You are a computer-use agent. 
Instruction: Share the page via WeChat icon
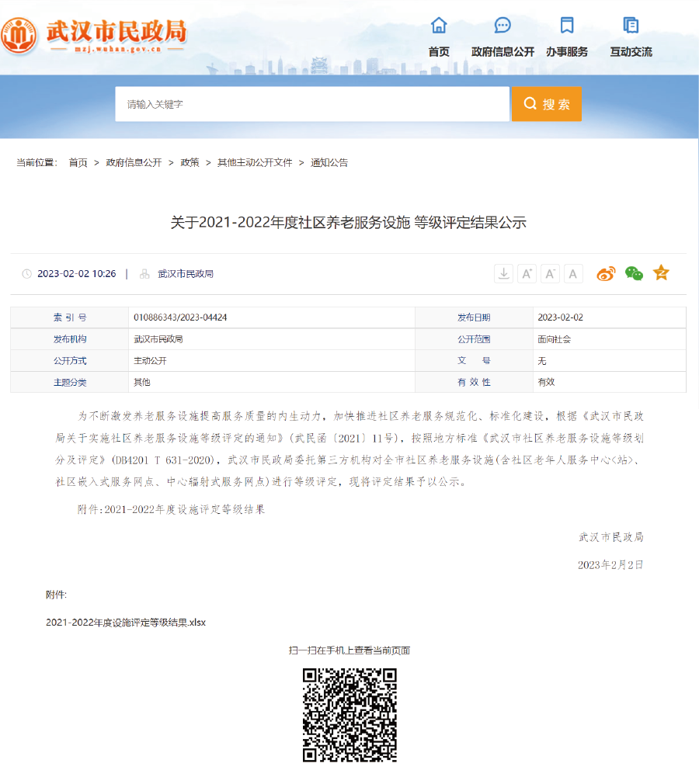tap(634, 273)
